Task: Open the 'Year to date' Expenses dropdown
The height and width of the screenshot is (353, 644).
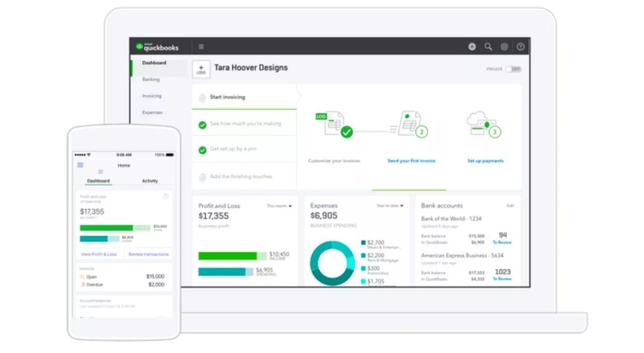Action: pos(390,206)
